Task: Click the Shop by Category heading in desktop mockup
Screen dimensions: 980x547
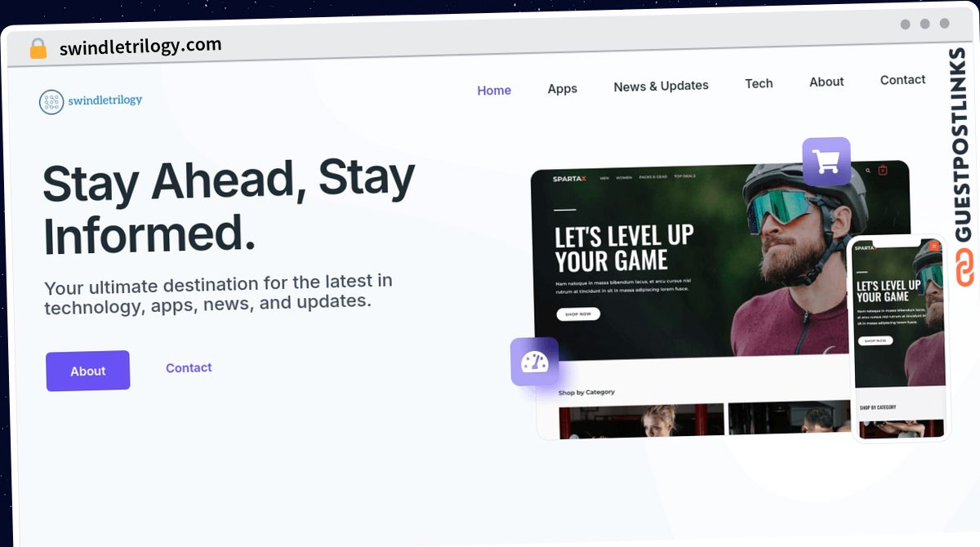Action: (x=586, y=393)
